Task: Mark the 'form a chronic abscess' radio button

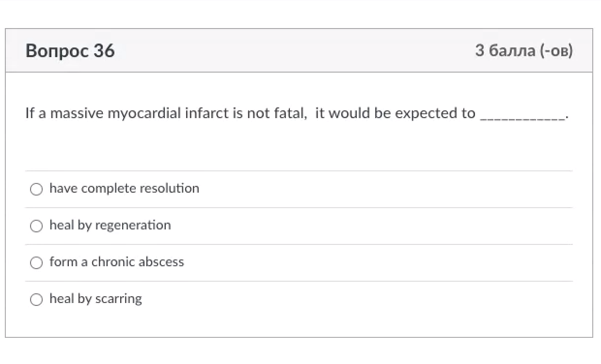Action: click(x=36, y=262)
